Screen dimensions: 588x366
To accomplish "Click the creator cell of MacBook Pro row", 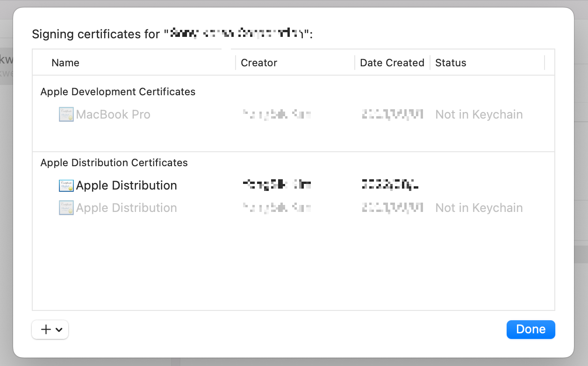I will pos(277,114).
